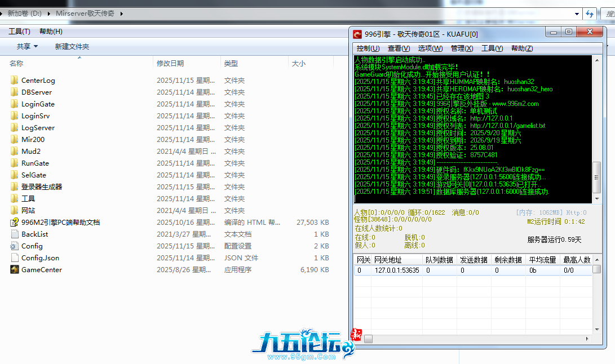Open the 选项(W) menu in engine window
The width and height of the screenshot is (615, 364).
tap(430, 48)
